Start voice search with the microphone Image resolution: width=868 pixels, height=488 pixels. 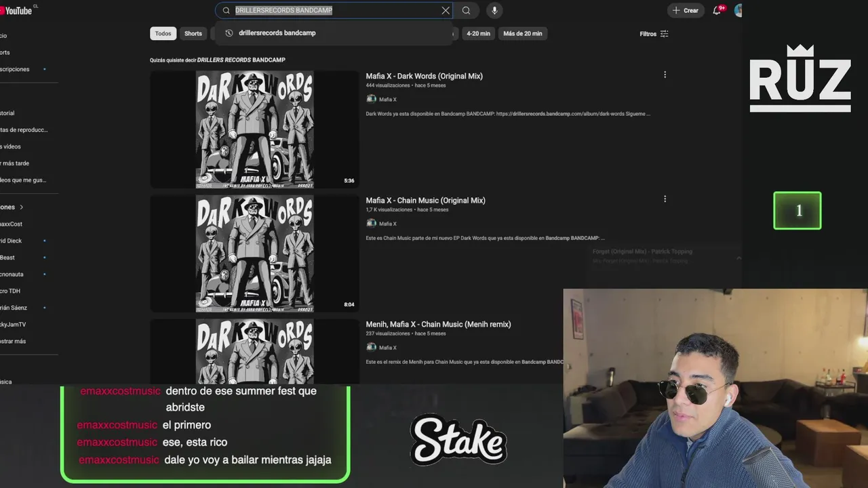point(494,10)
